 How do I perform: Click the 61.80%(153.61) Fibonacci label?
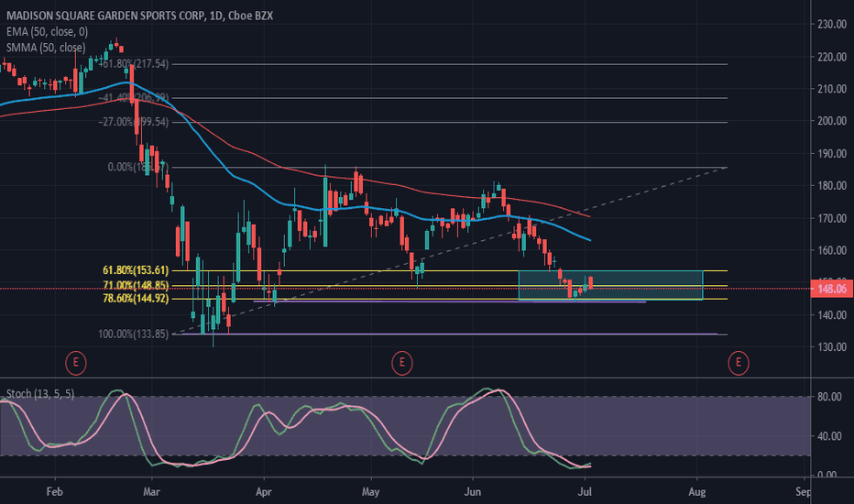(x=136, y=270)
